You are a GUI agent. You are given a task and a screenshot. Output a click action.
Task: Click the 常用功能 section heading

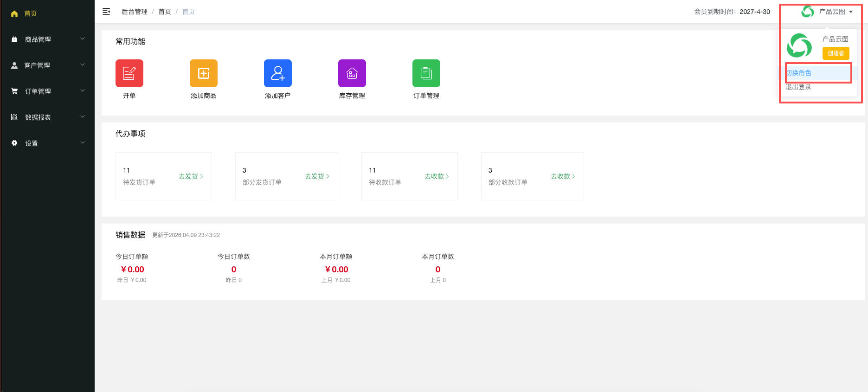(x=130, y=41)
